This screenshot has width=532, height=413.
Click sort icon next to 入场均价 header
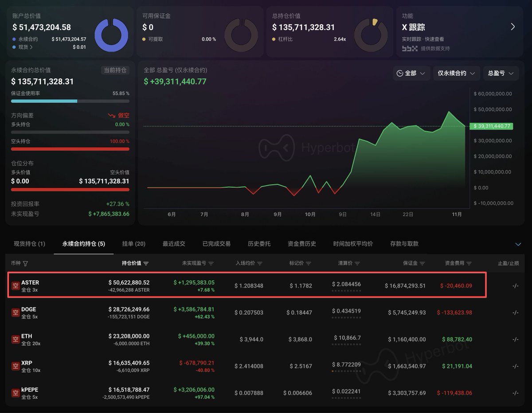coord(260,264)
